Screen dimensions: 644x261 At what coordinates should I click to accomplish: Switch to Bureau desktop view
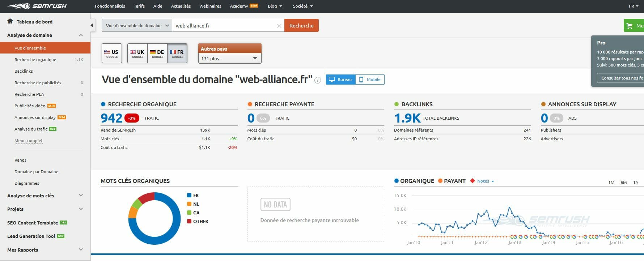coord(340,80)
